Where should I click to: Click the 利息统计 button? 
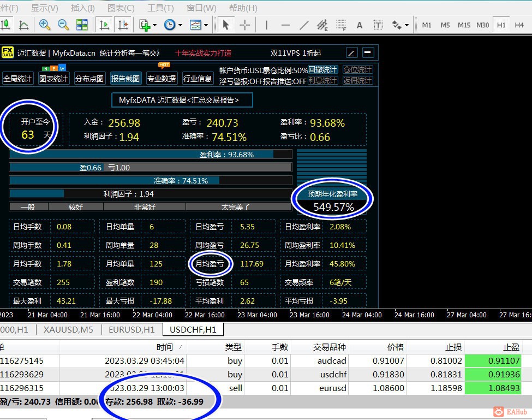(322, 80)
